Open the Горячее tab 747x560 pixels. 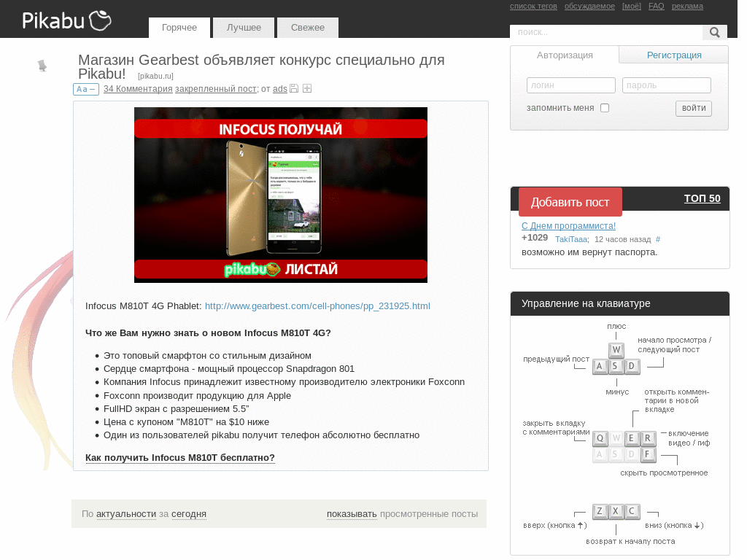tap(179, 28)
